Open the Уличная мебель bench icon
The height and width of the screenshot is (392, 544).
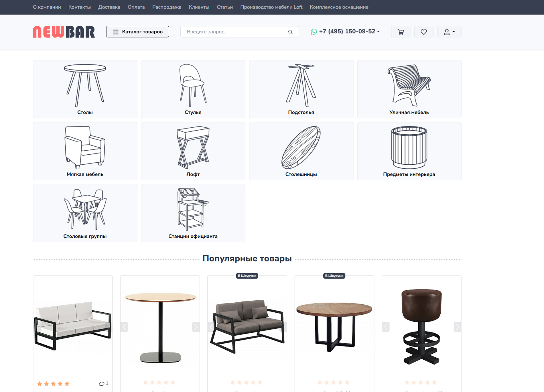pos(409,85)
